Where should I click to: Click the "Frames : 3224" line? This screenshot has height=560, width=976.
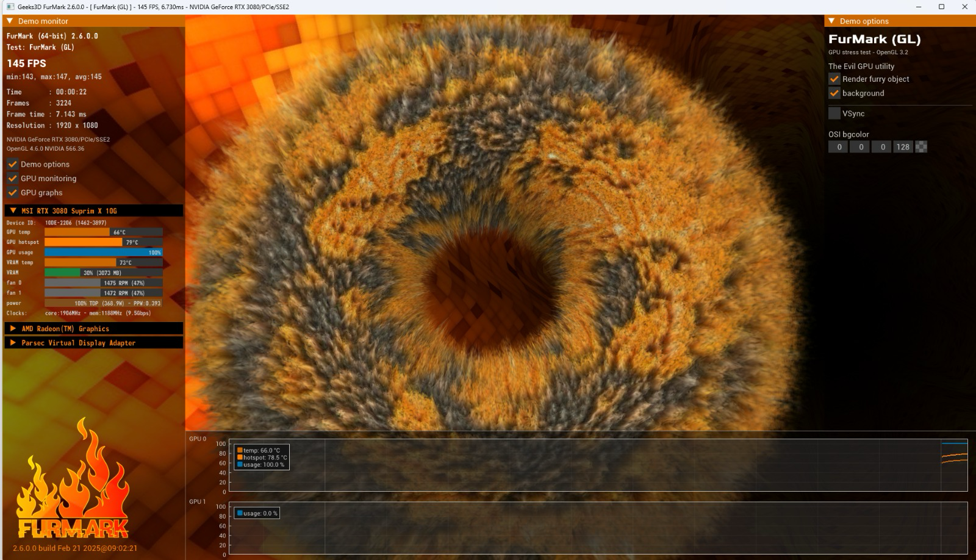(x=39, y=103)
